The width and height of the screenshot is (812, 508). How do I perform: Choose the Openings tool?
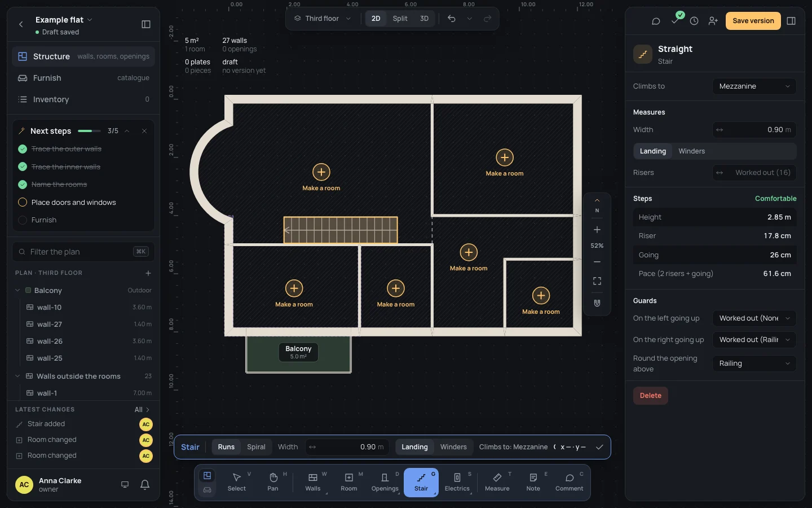(x=385, y=483)
